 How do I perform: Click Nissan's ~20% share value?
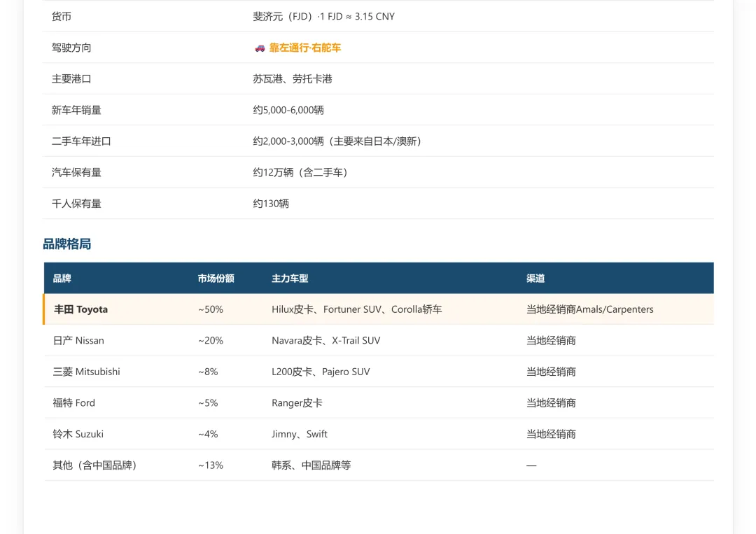point(211,340)
